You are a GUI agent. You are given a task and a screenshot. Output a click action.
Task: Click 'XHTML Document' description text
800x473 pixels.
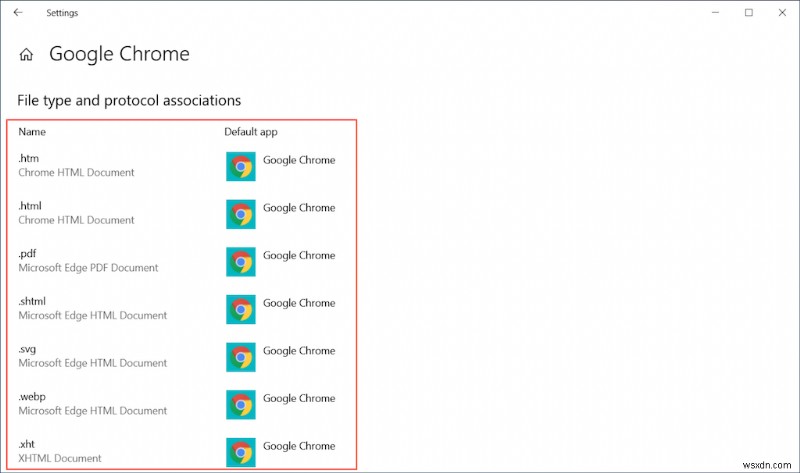coord(60,458)
